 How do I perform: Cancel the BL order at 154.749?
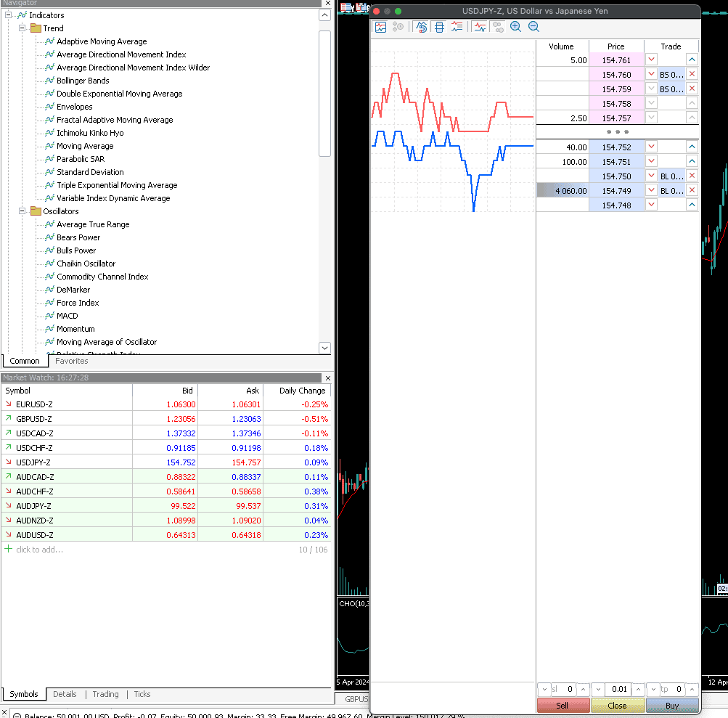click(x=692, y=190)
